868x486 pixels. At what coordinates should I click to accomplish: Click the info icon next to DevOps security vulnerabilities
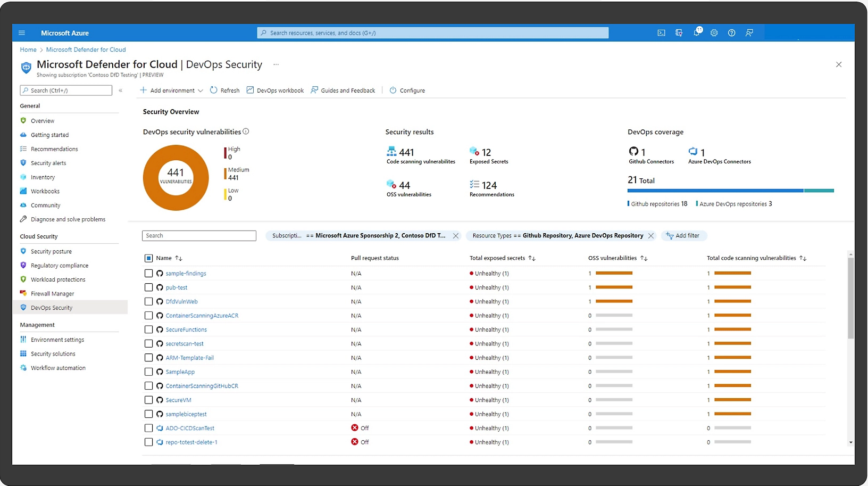(x=246, y=131)
